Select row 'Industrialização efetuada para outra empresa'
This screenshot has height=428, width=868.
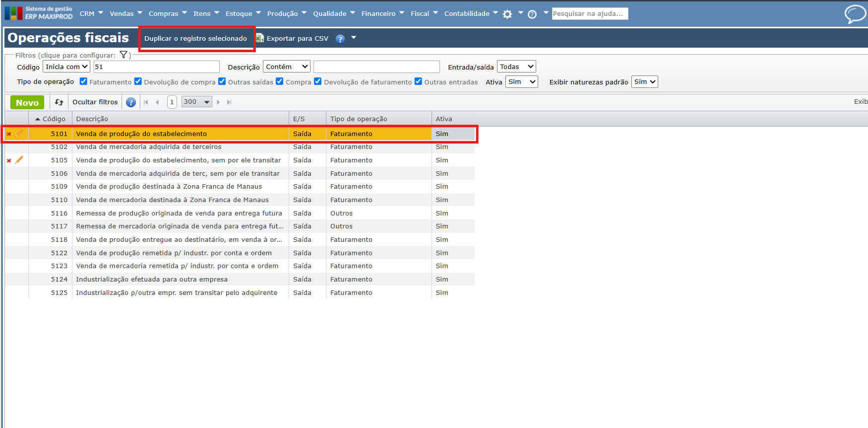[240, 280]
